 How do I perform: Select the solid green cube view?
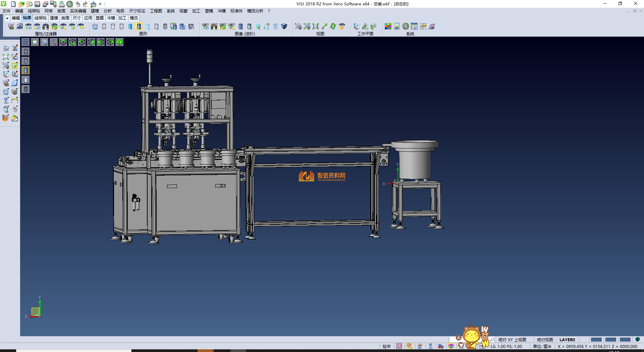tap(119, 42)
